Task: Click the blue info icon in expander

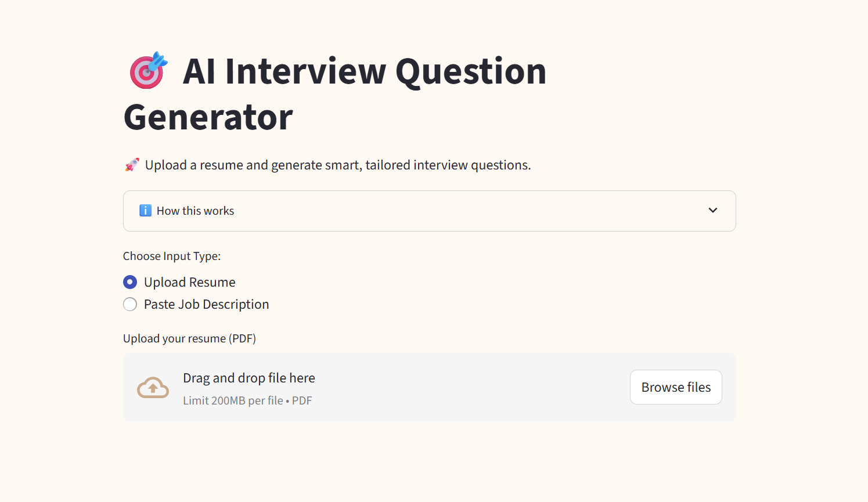Action: [145, 211]
